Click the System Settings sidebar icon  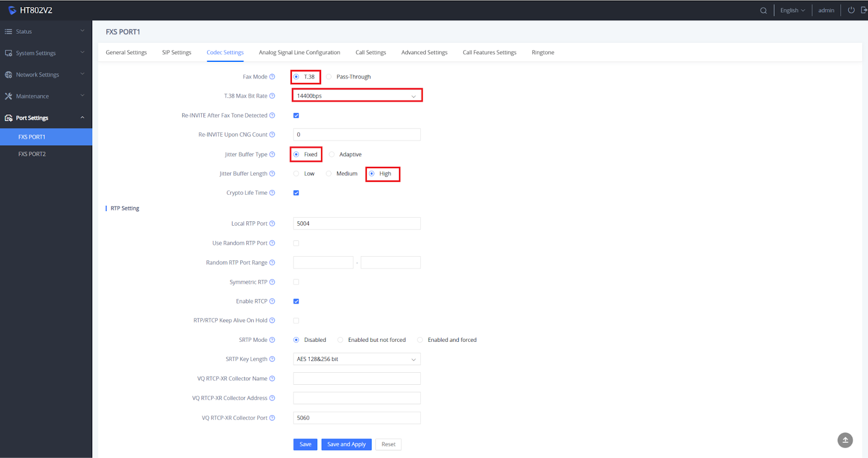pos(8,53)
